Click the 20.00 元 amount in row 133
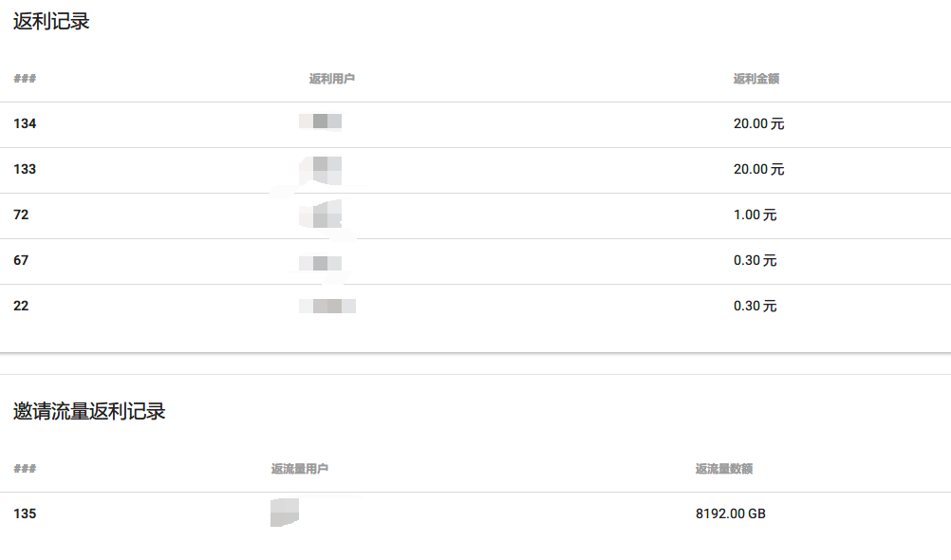 (758, 170)
